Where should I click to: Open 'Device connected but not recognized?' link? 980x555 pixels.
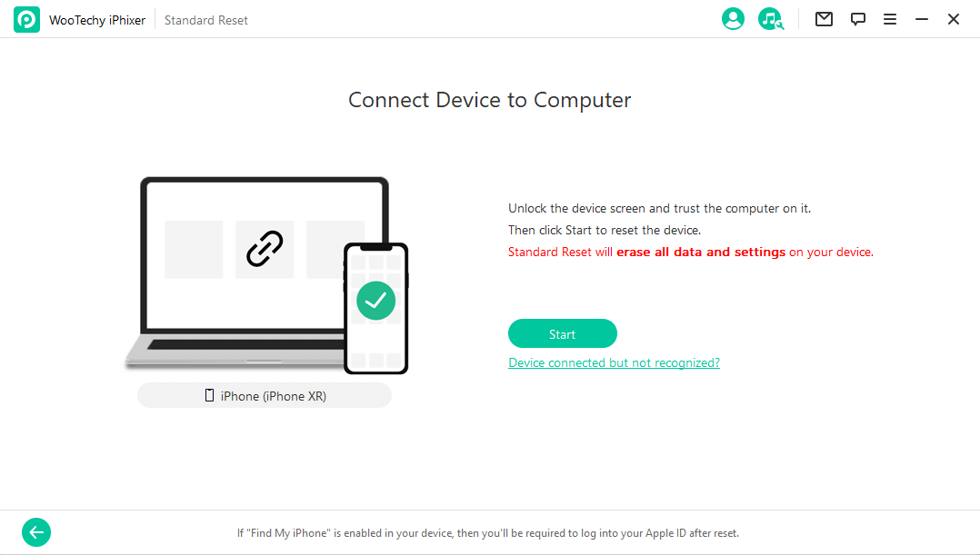614,362
